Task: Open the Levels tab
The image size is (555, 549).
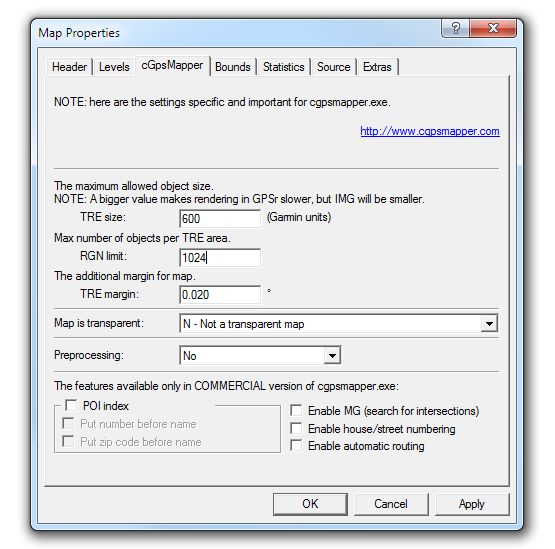Action: coord(114,67)
